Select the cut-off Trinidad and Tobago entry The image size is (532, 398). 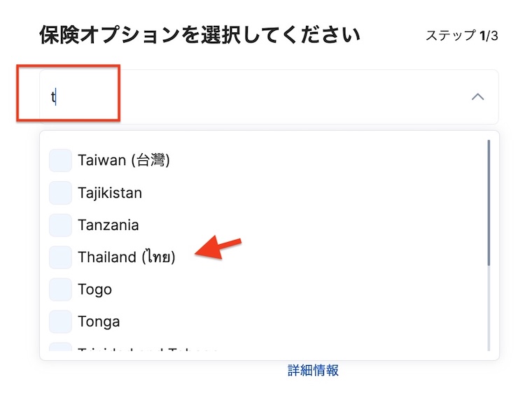[x=147, y=349]
